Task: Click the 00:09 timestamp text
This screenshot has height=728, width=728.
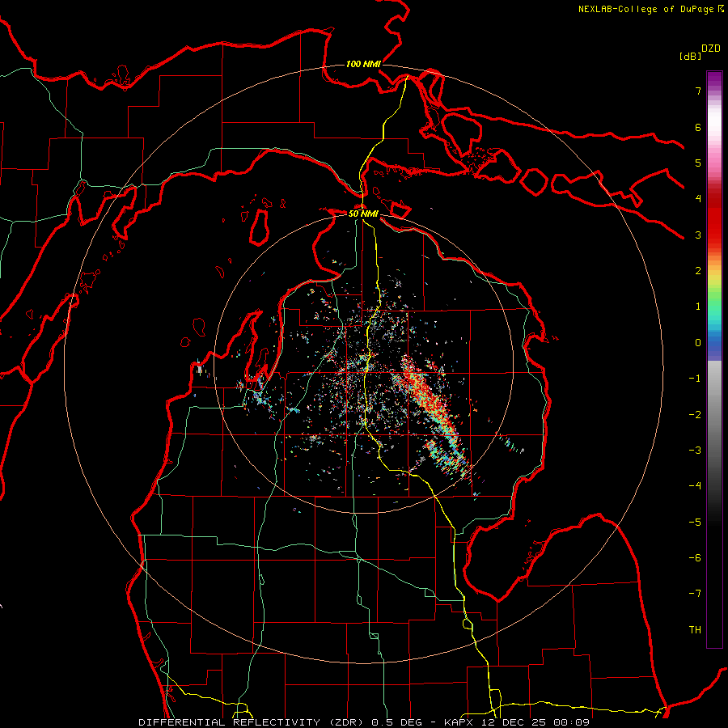Action: (572, 722)
